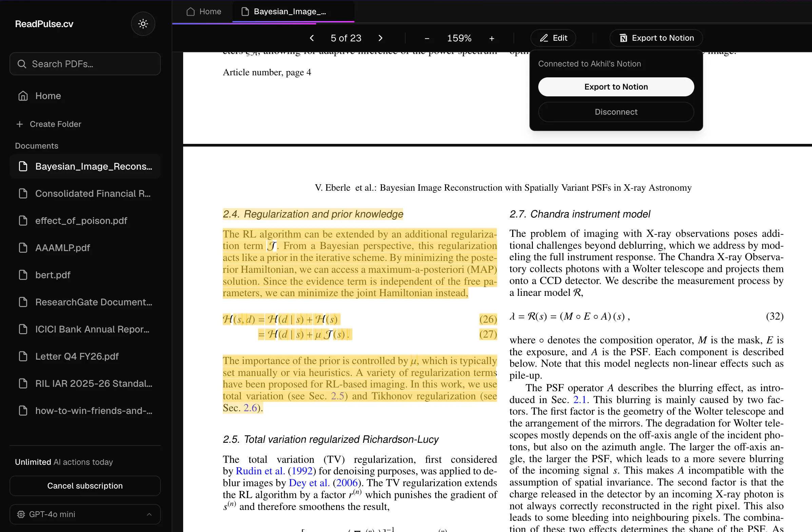This screenshot has height=532, width=812.
Task: Follow the Sec. 2.6 reference link
Action: [250, 408]
